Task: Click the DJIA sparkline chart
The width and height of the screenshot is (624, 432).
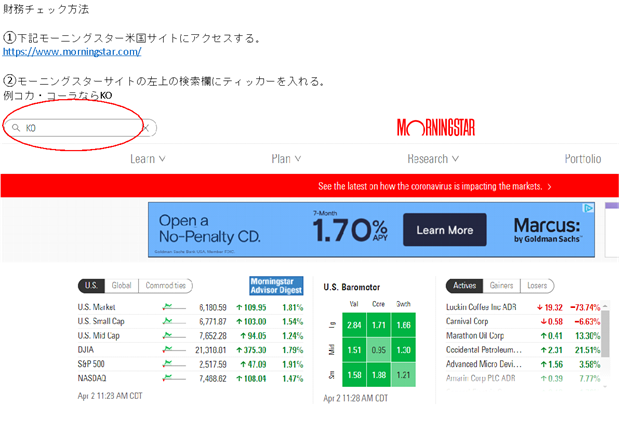Action: tap(174, 350)
